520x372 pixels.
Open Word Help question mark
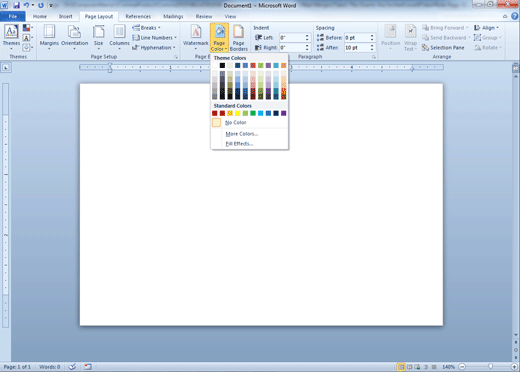515,16
